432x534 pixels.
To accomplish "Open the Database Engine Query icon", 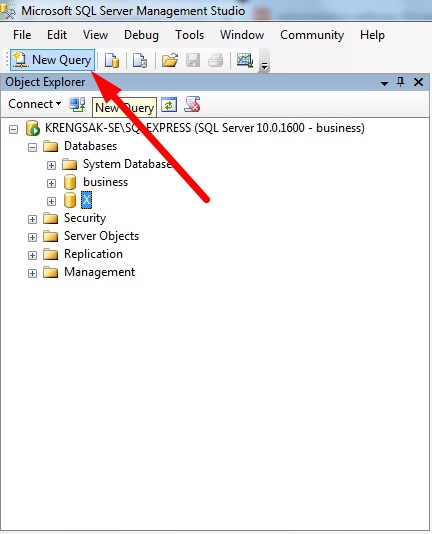I will coord(112,61).
